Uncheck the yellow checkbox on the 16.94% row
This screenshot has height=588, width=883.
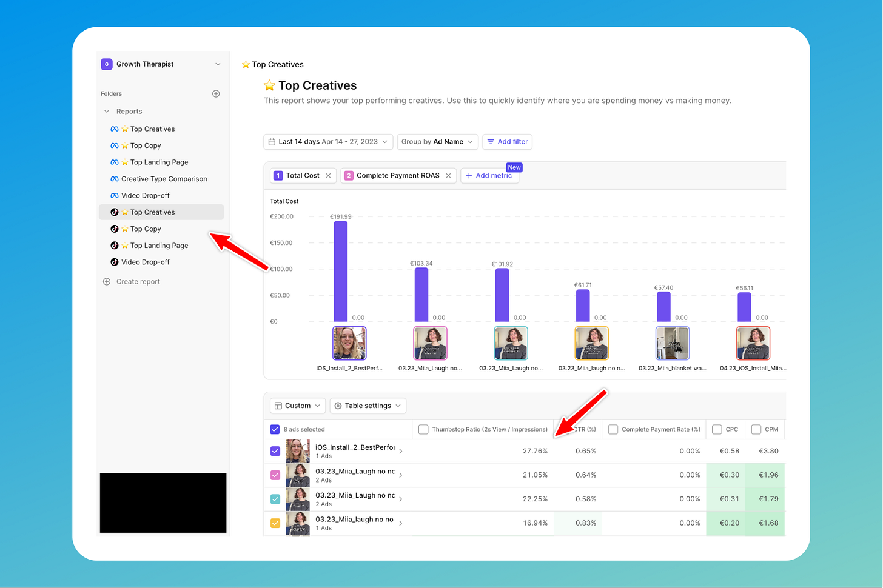click(275, 523)
